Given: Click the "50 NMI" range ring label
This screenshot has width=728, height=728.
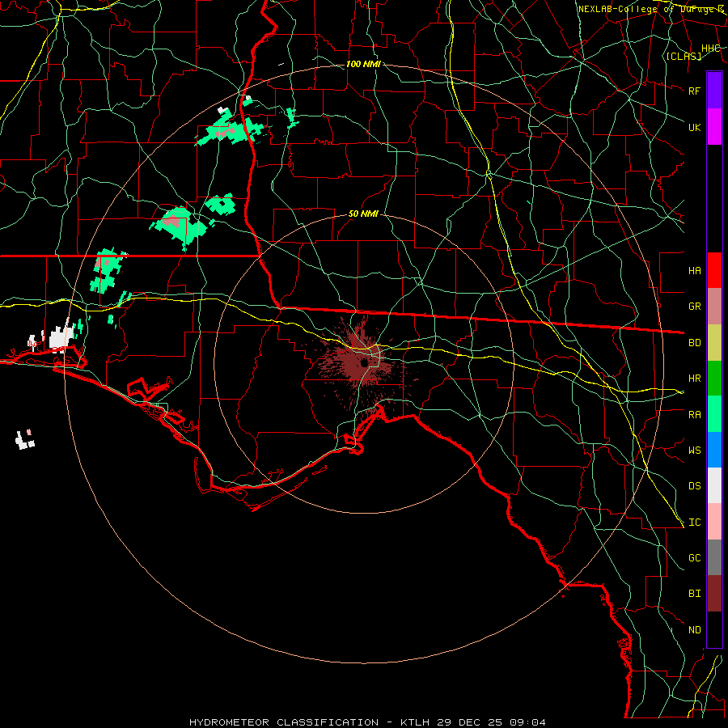Looking at the screenshot, I should point(363,214).
